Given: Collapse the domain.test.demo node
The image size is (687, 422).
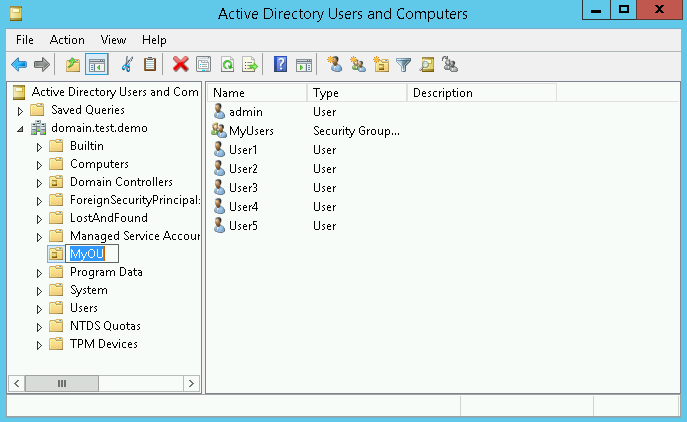Looking at the screenshot, I should coord(20,129).
